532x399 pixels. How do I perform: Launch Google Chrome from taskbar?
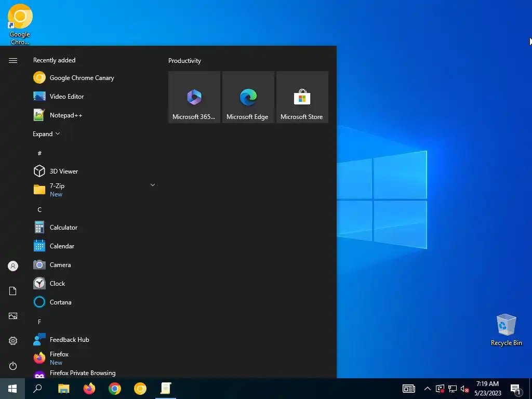115,389
